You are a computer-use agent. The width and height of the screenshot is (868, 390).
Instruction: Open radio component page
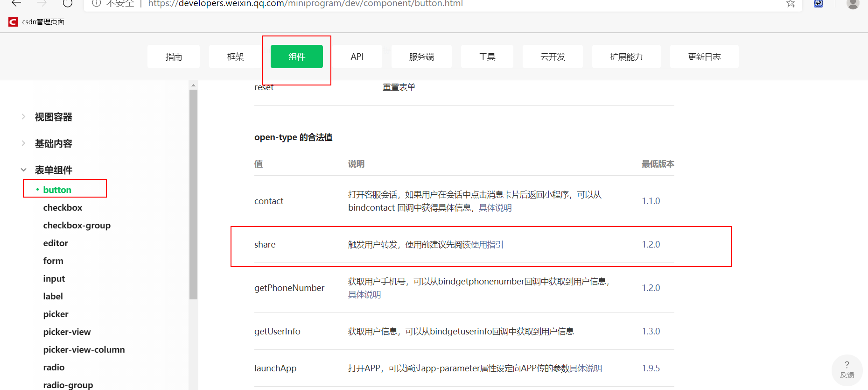pyautogui.click(x=54, y=367)
